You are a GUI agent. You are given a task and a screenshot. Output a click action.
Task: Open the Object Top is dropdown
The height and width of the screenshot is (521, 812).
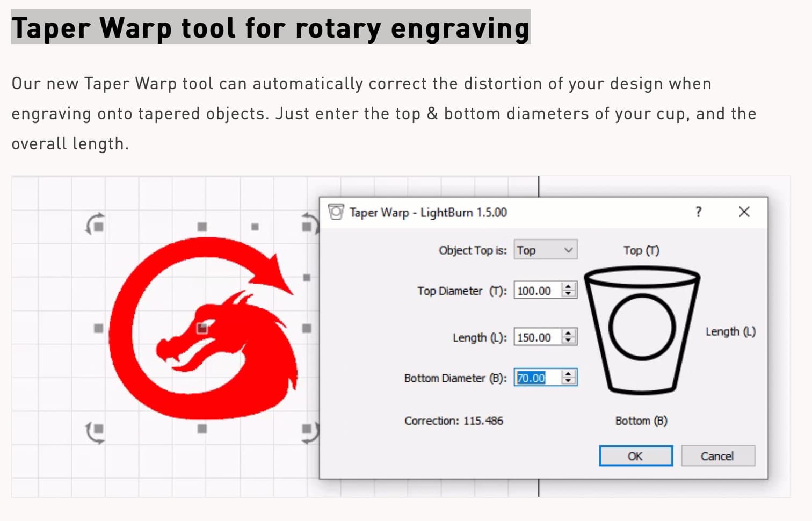coord(546,250)
